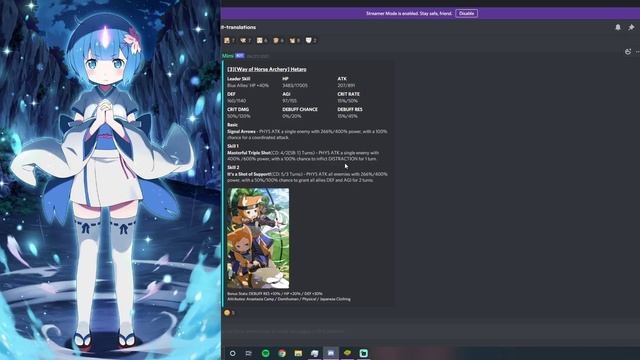Click the third reaction emoji above the message

[x=260, y=40]
